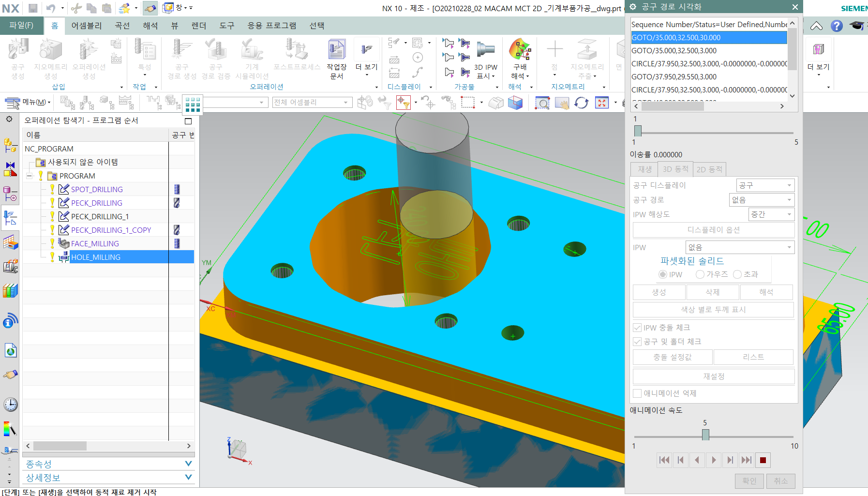Select the Excess radio button

pyautogui.click(x=737, y=274)
